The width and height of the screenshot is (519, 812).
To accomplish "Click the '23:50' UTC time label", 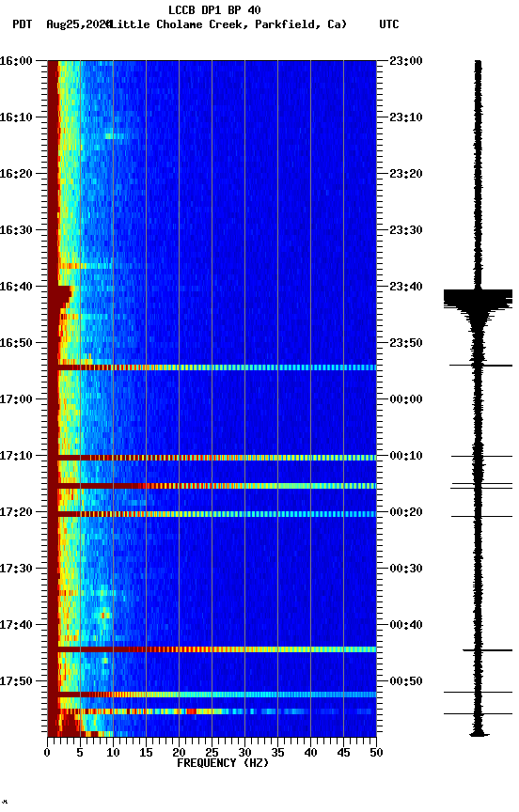I will pyautogui.click(x=406, y=343).
